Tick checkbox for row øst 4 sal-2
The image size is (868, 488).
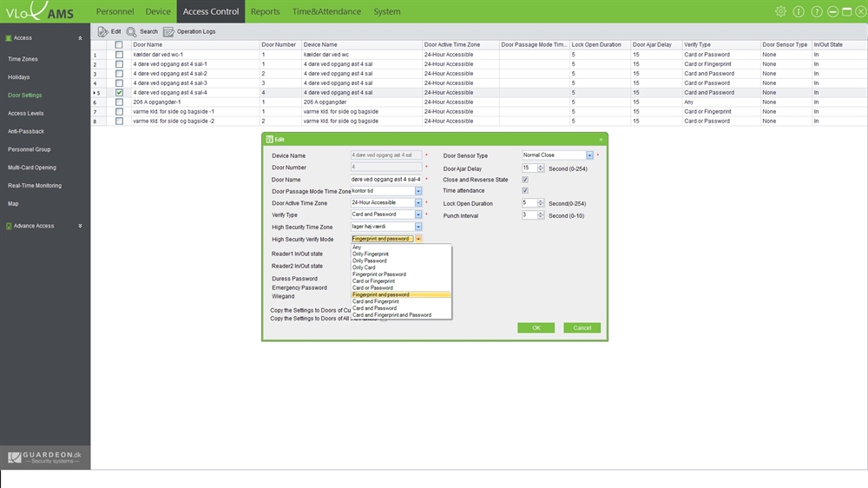point(119,74)
